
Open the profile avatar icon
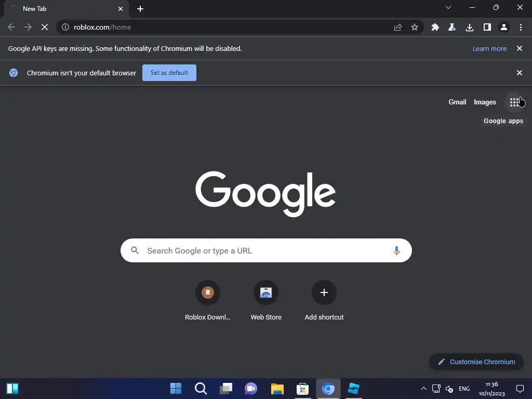coord(504,27)
